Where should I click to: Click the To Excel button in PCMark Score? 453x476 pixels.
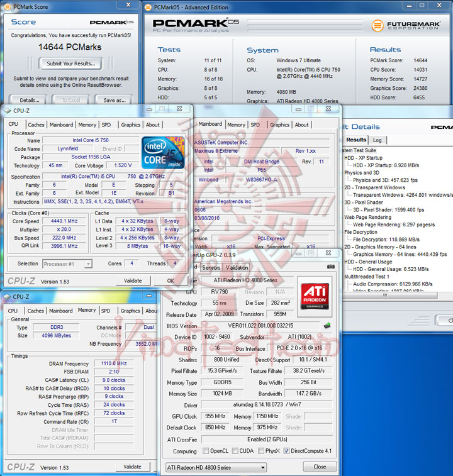(71, 100)
